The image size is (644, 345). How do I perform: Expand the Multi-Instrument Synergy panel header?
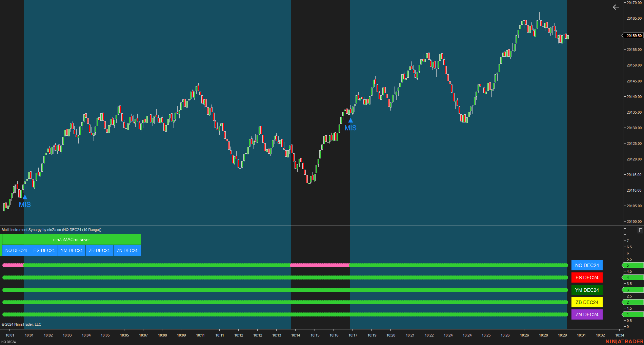click(51, 230)
